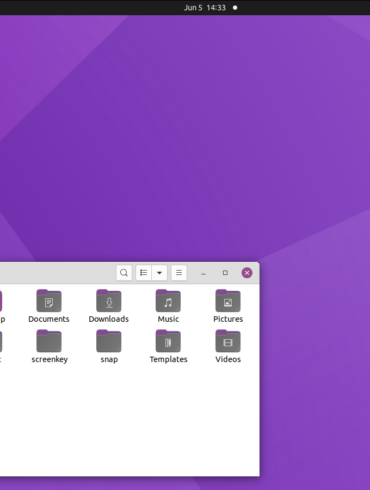Click the "Templates" folder label
The height and width of the screenshot is (490, 370).
click(168, 359)
